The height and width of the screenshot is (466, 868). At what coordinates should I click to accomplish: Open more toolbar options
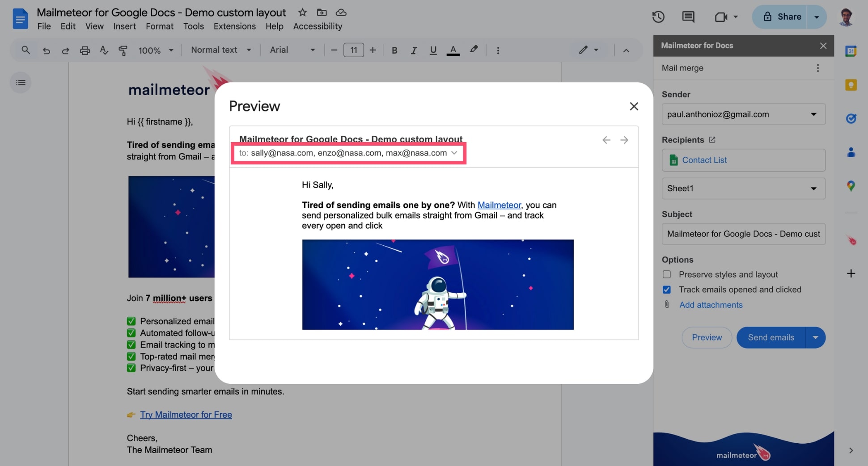coord(498,50)
